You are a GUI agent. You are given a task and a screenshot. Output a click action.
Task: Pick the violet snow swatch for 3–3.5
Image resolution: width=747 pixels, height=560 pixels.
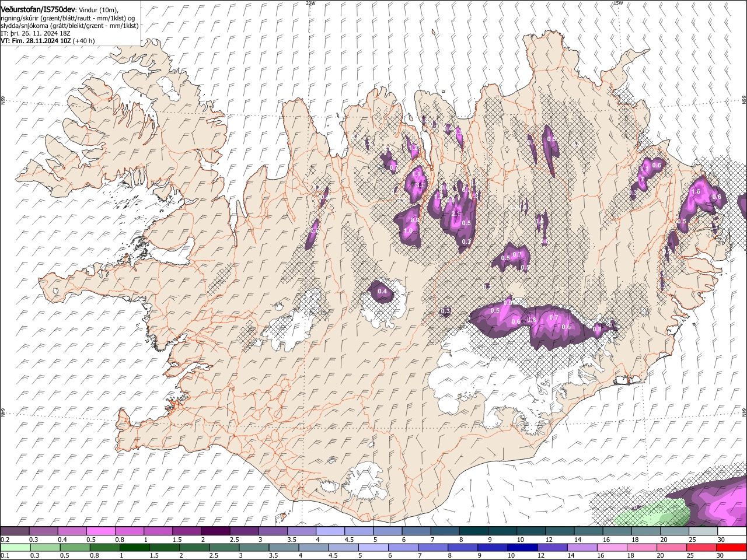pyautogui.click(x=273, y=531)
